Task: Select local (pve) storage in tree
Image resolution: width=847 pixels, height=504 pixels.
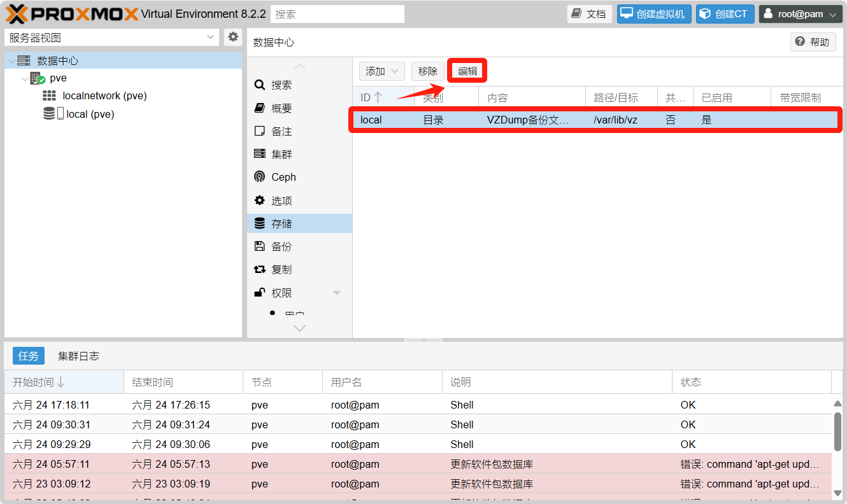Action: point(90,114)
